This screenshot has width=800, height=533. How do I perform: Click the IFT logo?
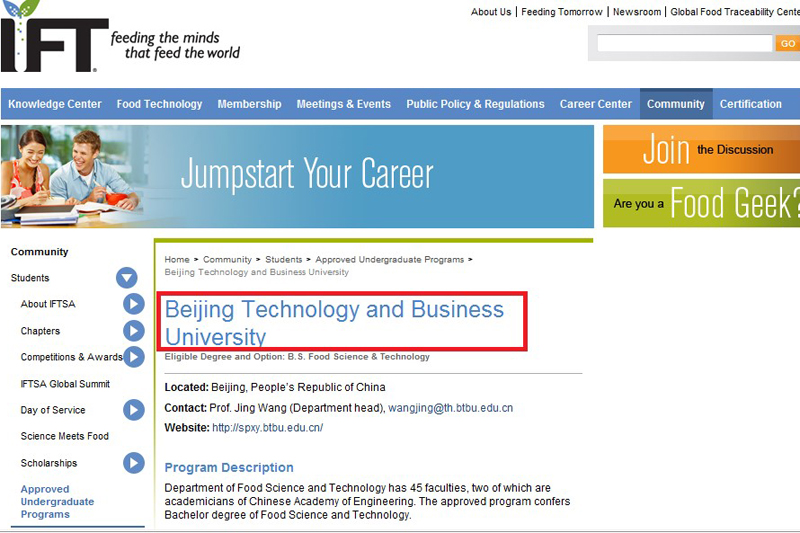click(x=55, y=40)
